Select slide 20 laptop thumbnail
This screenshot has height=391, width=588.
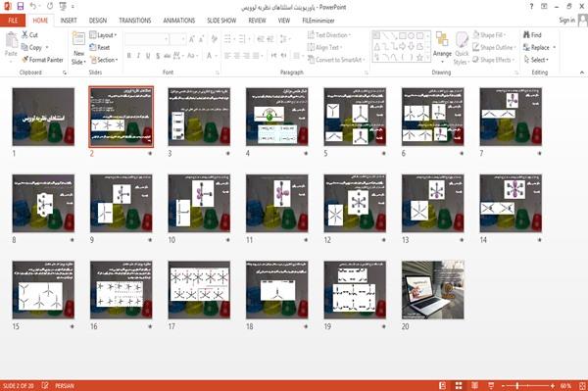click(433, 290)
